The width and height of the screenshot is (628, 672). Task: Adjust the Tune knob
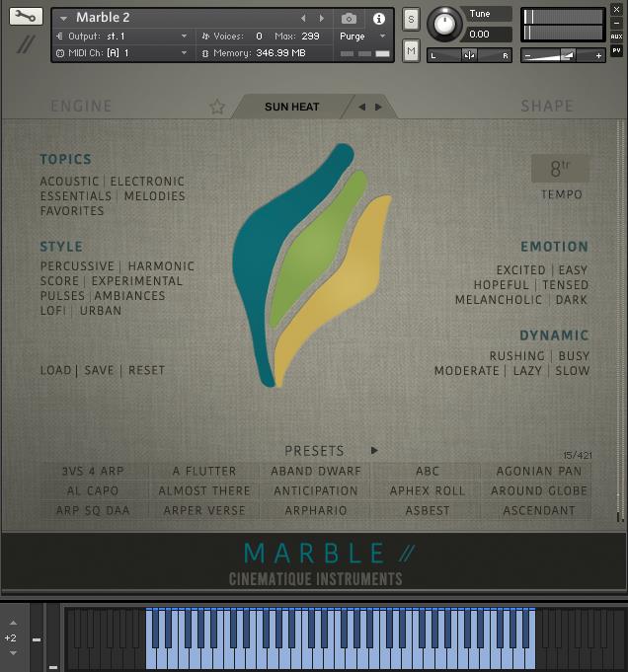click(444, 23)
